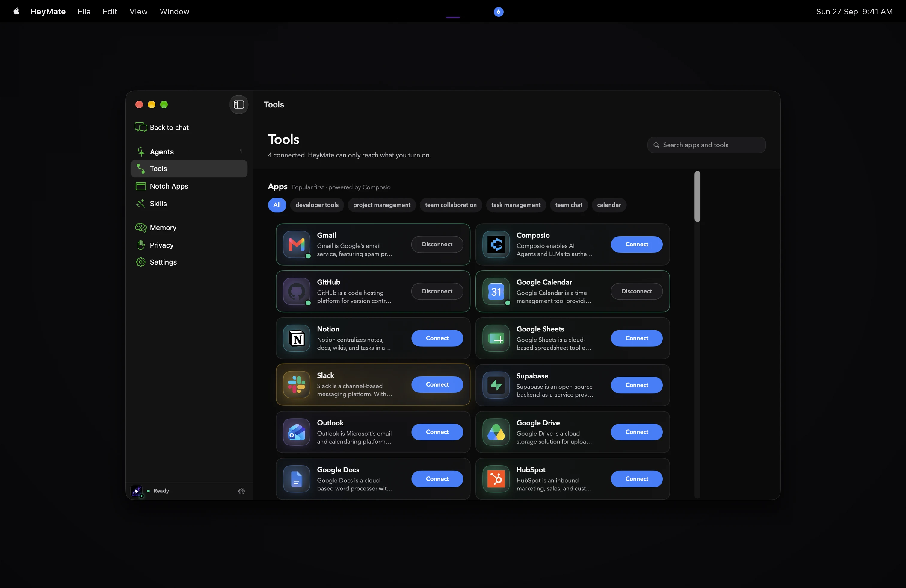
Task: Open the Privacy section
Action: pos(189,245)
